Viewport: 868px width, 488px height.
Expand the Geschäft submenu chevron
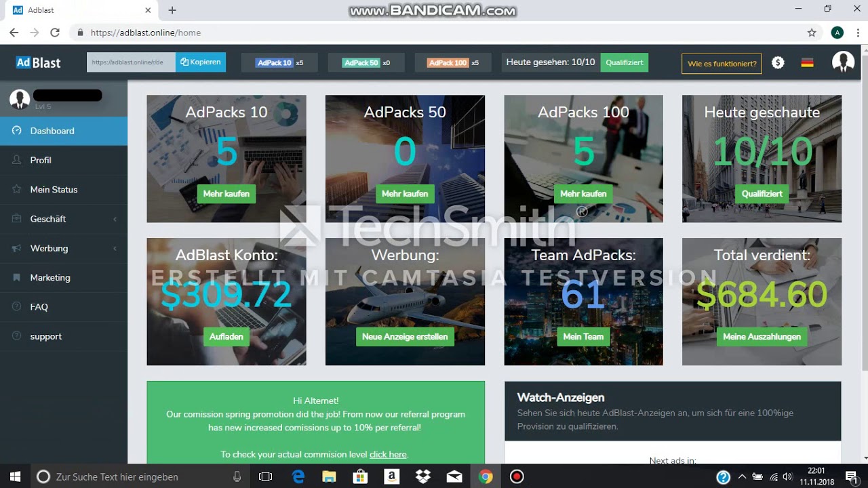115,219
